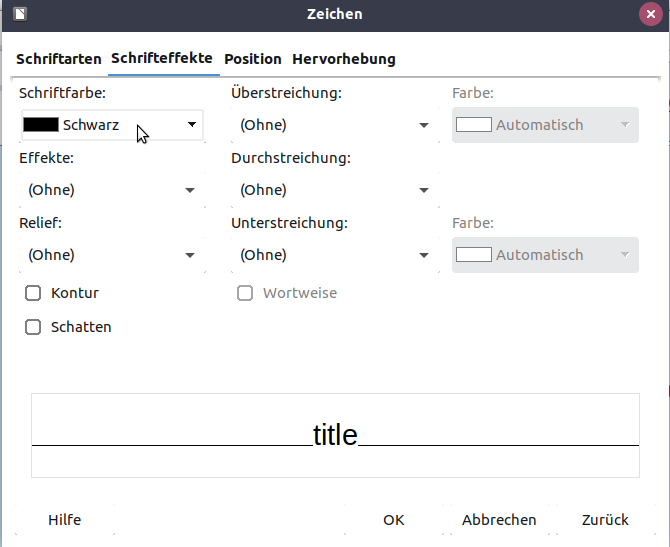Toggle the Schatten checkbox

pos(33,327)
